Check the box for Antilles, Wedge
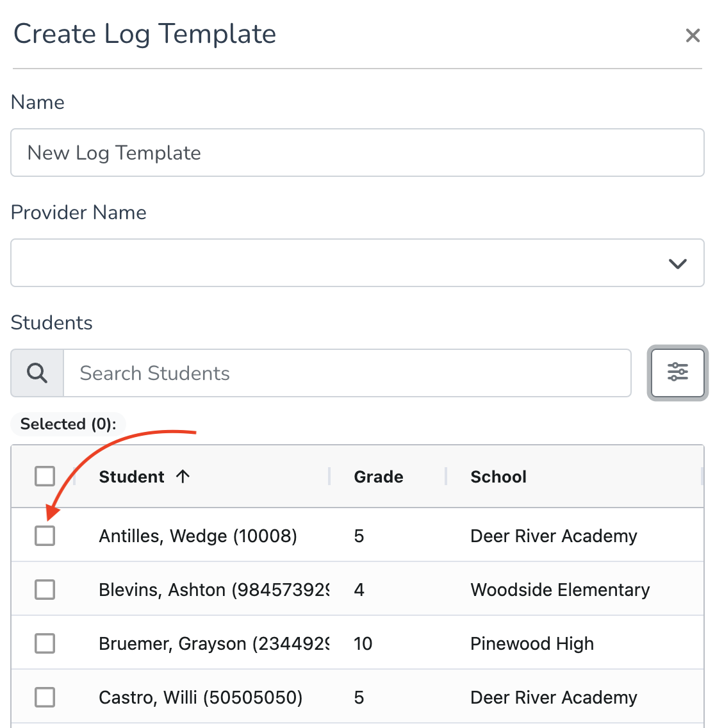 point(45,536)
